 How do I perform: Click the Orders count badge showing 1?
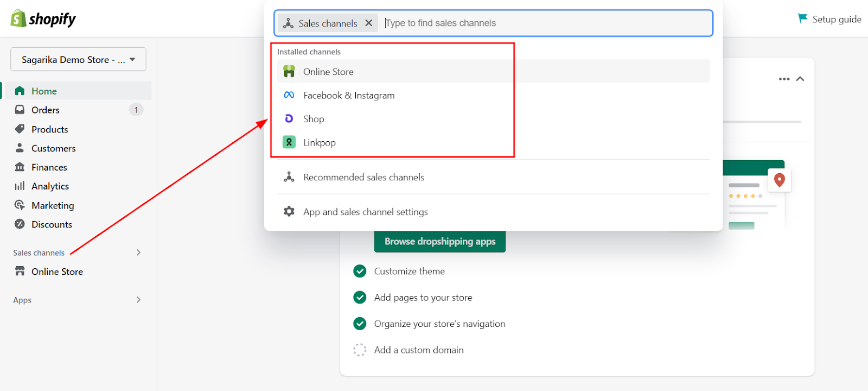click(x=136, y=110)
